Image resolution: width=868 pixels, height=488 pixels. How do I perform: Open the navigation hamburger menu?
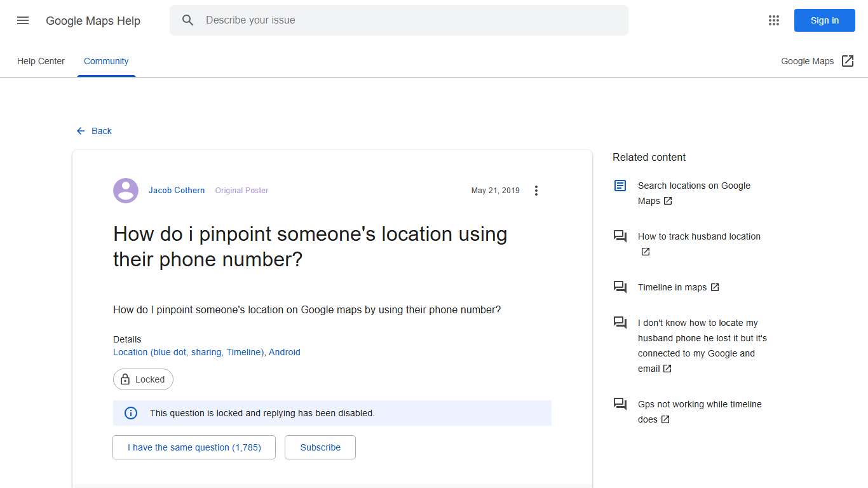click(22, 20)
